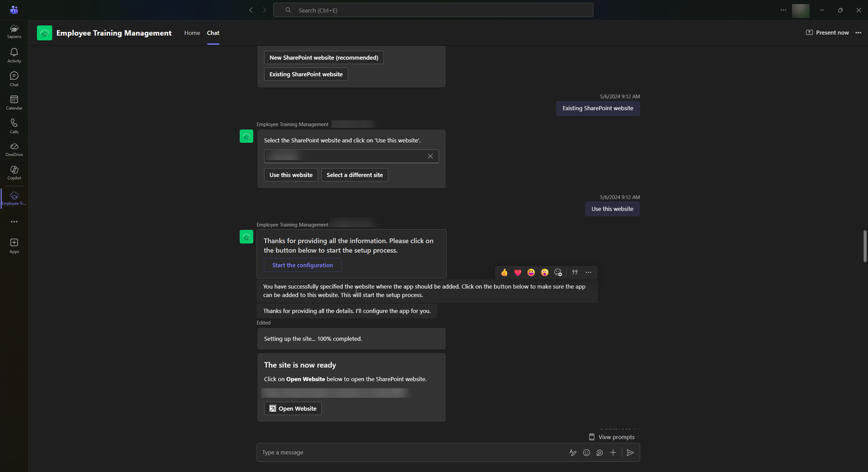
Task: Clear the selected SharePoint site field
Action: pyautogui.click(x=430, y=156)
